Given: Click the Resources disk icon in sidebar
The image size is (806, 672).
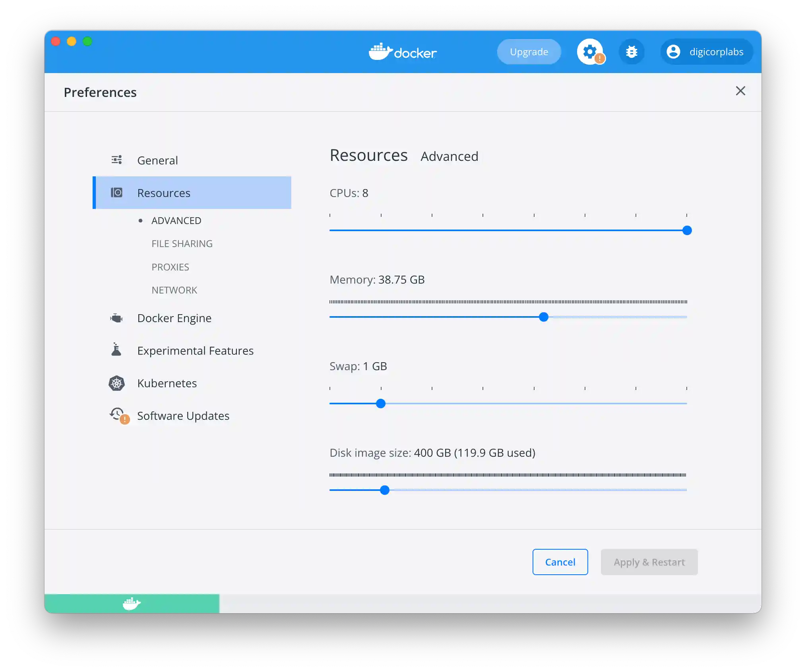Looking at the screenshot, I should (116, 193).
